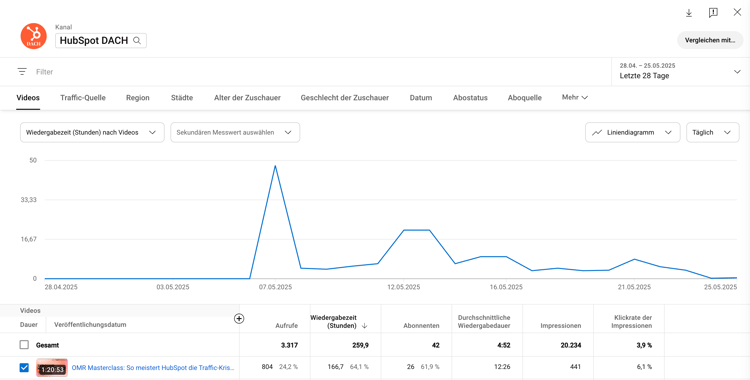Open the OMR Masterclass video link
This screenshot has height=380, width=750.
[x=153, y=368]
